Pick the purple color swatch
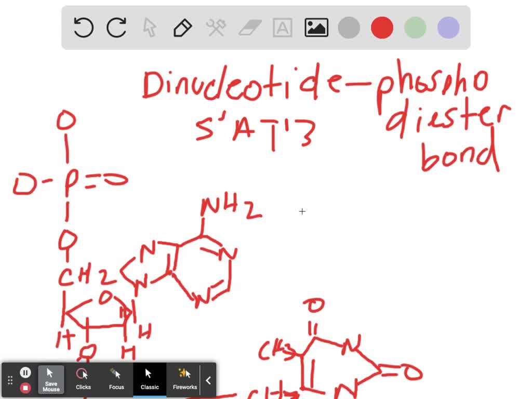532x399 pixels. point(447,28)
